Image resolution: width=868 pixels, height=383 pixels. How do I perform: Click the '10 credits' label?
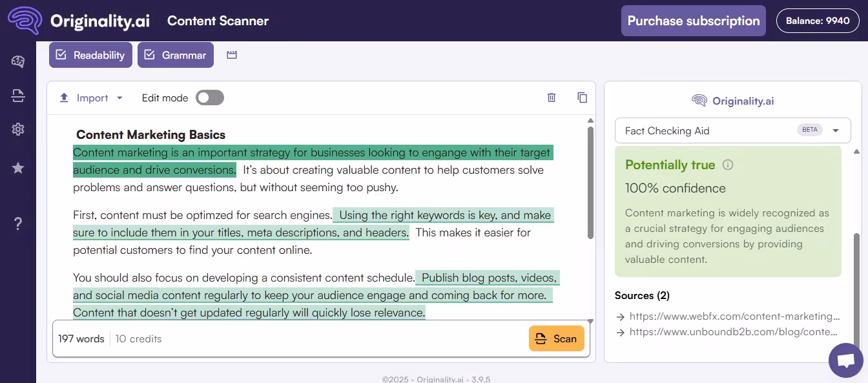139,338
